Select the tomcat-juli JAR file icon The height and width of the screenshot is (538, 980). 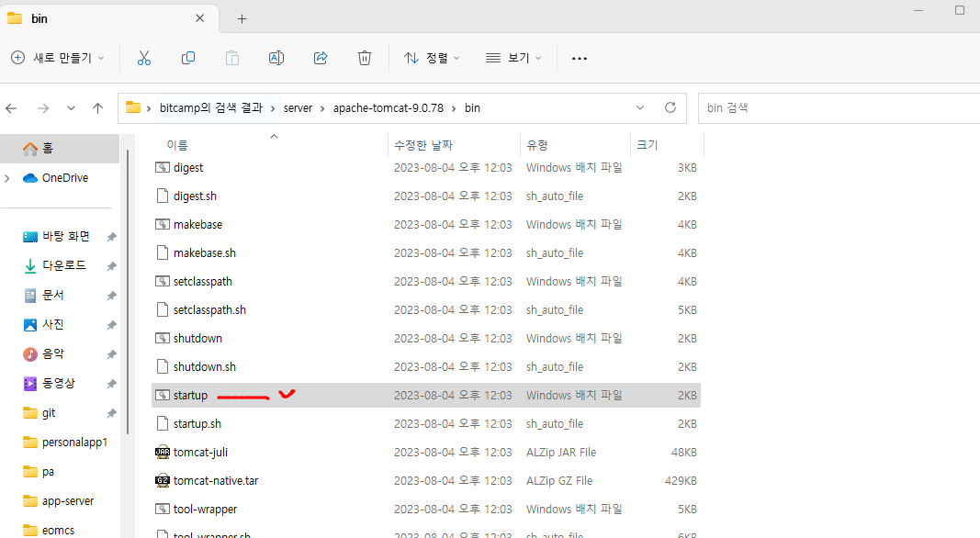tap(163, 452)
